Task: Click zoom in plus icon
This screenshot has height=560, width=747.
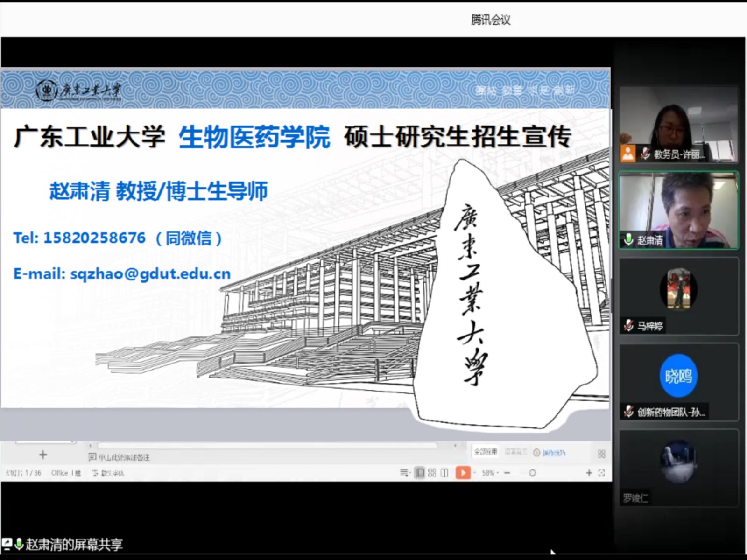Action: pos(589,473)
